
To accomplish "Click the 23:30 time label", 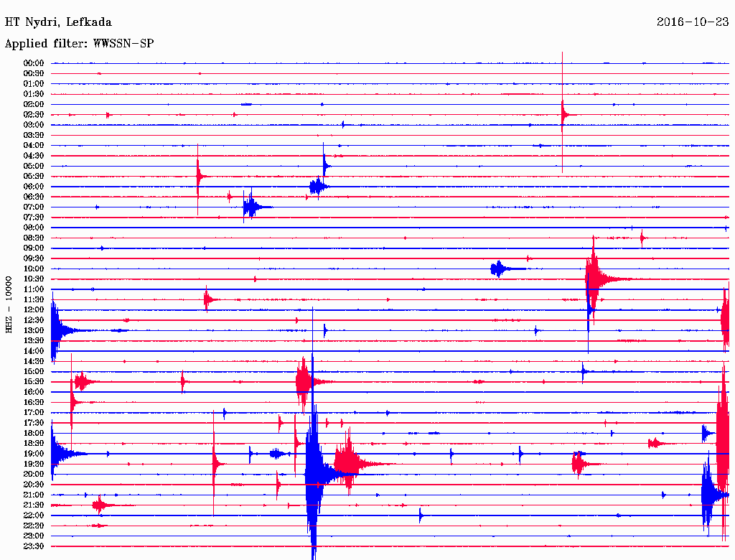I will coord(34,546).
